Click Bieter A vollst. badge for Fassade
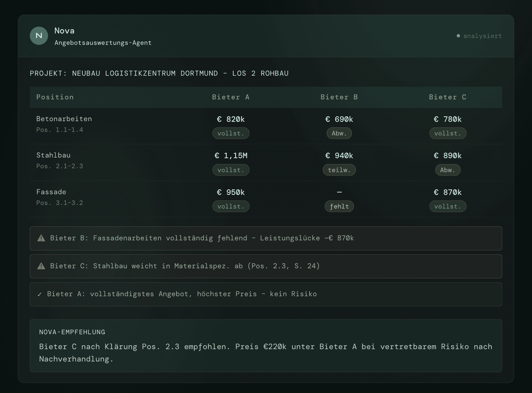 pos(231,206)
